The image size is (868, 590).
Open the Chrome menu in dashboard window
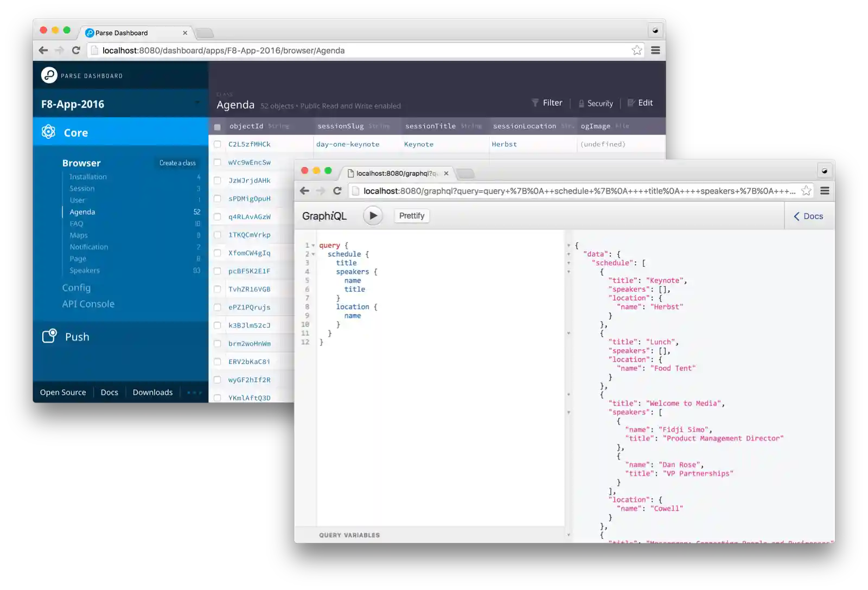655,50
